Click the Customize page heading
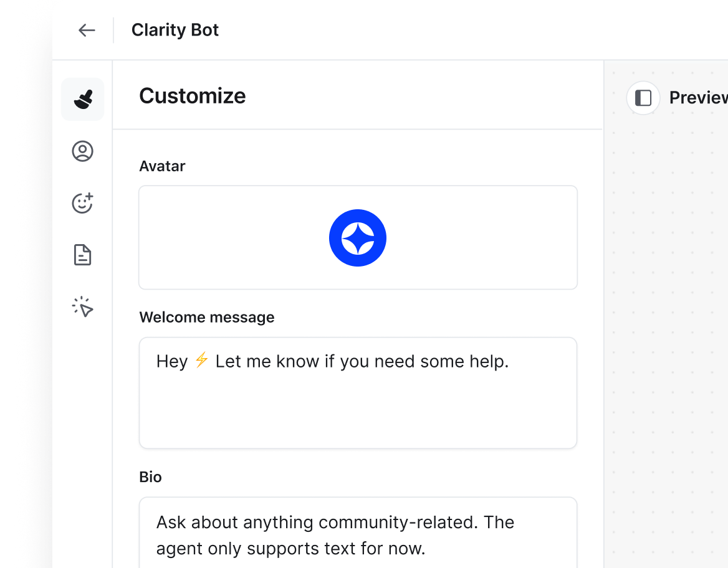728x568 pixels. click(192, 95)
